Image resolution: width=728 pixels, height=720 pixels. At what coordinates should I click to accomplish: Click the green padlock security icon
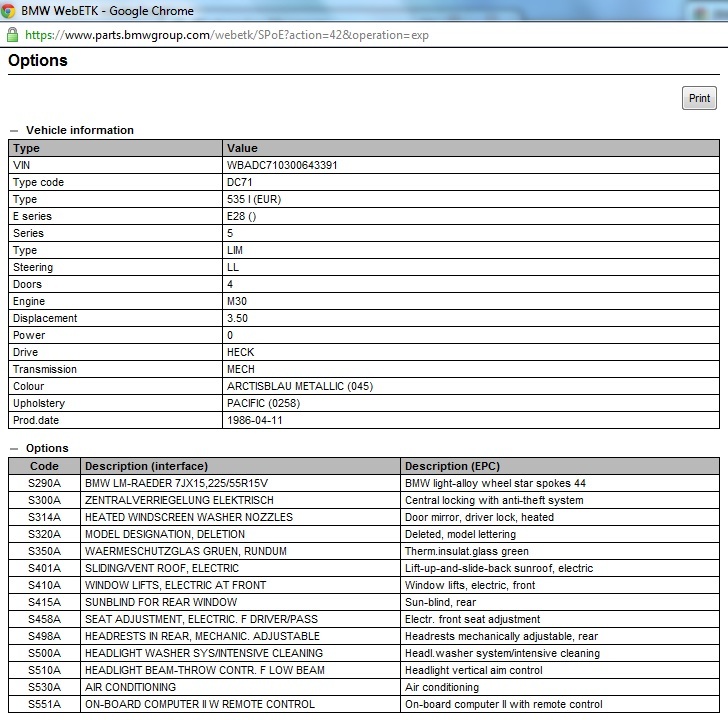coord(13,35)
